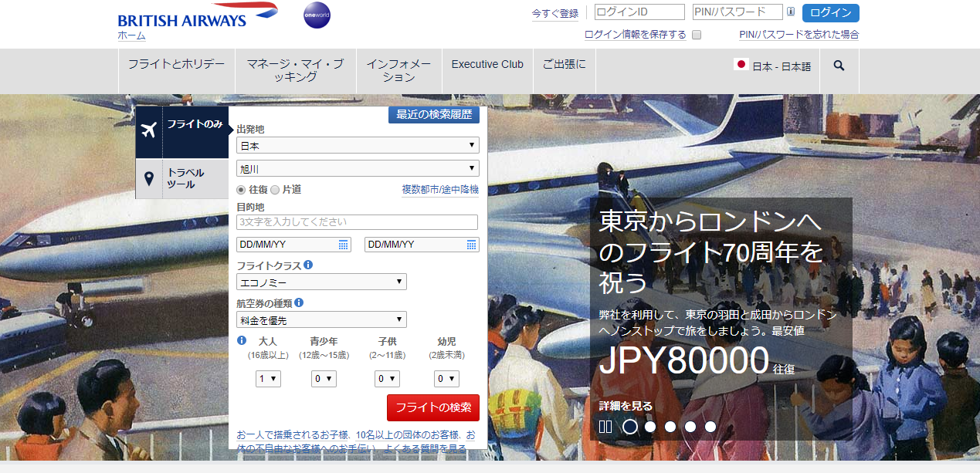
Task: Click the Japan flag icon
Action: [x=741, y=65]
